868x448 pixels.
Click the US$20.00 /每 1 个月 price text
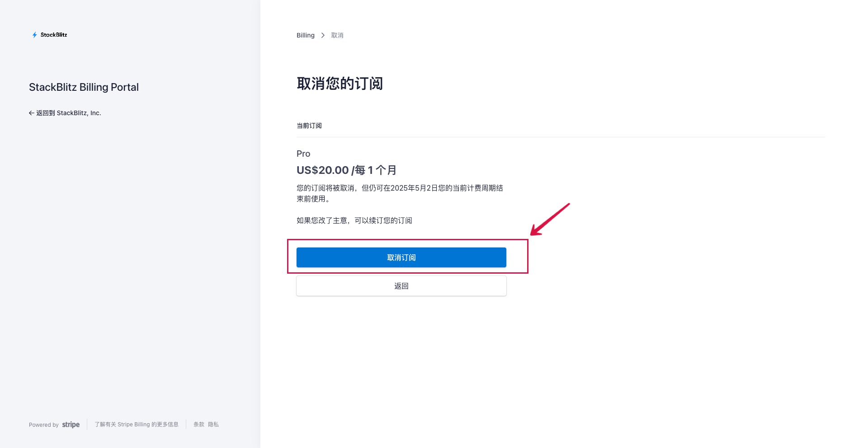coord(347,170)
